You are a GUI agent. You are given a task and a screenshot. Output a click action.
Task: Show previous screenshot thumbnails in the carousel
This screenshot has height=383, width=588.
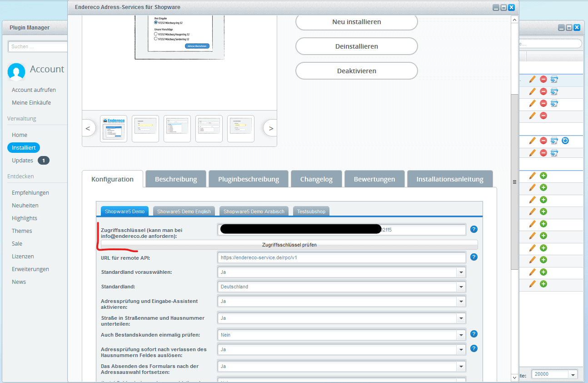point(89,128)
